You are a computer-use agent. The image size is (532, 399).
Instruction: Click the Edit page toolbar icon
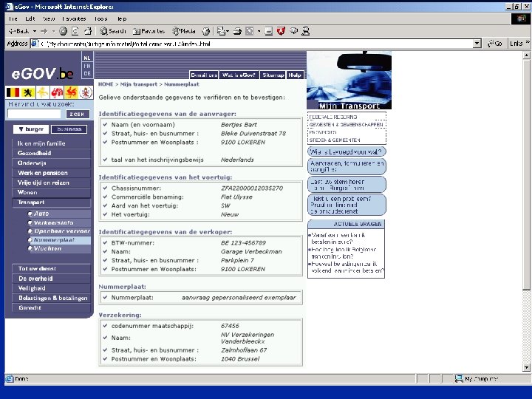(x=250, y=31)
